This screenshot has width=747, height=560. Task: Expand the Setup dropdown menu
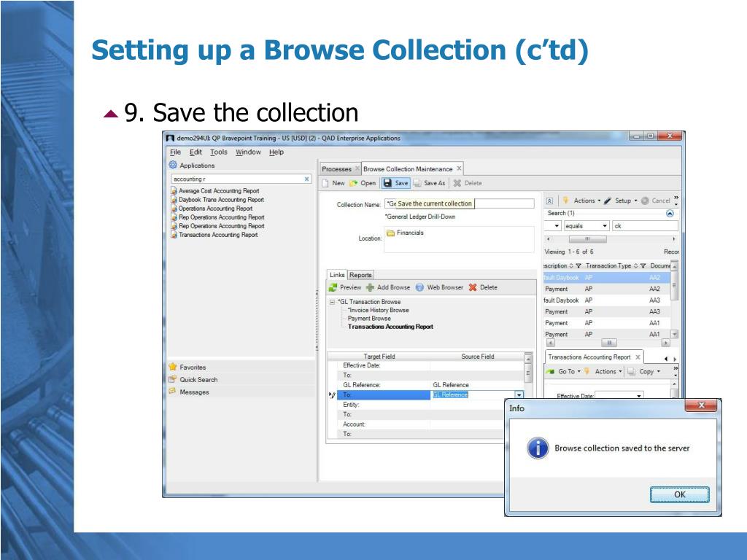(x=635, y=201)
